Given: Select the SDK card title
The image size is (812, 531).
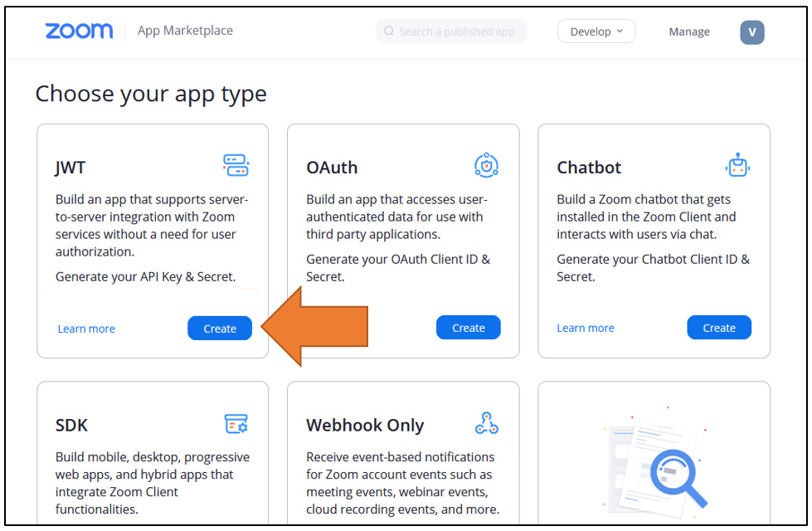Looking at the screenshot, I should [x=71, y=426].
